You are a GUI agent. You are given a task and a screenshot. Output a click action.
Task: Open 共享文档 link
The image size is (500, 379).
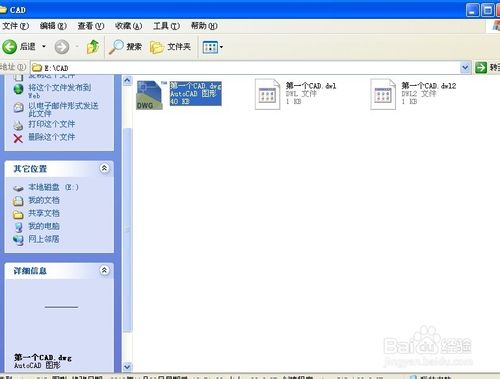tap(44, 213)
